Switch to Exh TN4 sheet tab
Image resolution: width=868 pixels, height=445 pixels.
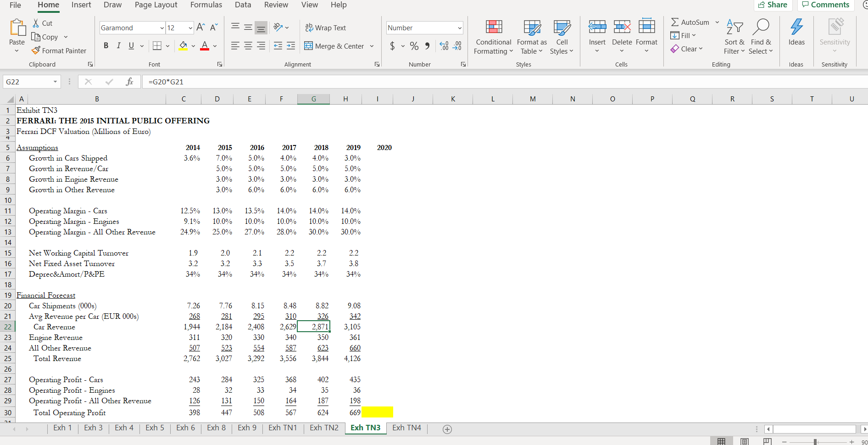click(x=406, y=428)
